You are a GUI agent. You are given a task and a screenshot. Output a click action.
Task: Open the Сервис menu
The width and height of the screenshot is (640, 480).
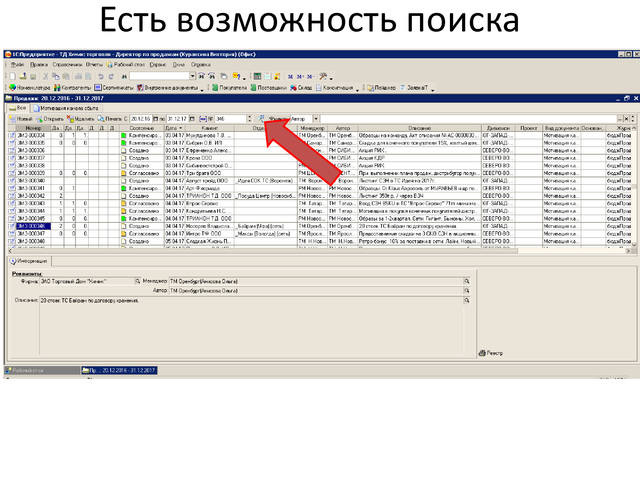click(x=158, y=64)
